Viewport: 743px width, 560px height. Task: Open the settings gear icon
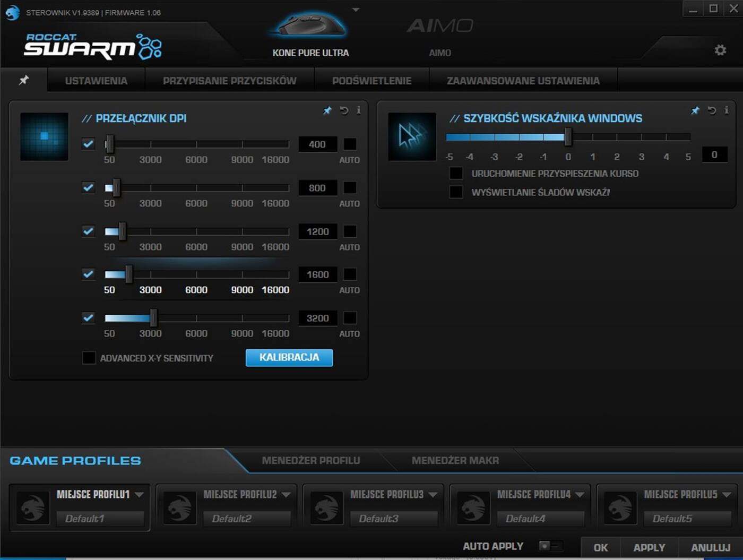click(x=720, y=49)
